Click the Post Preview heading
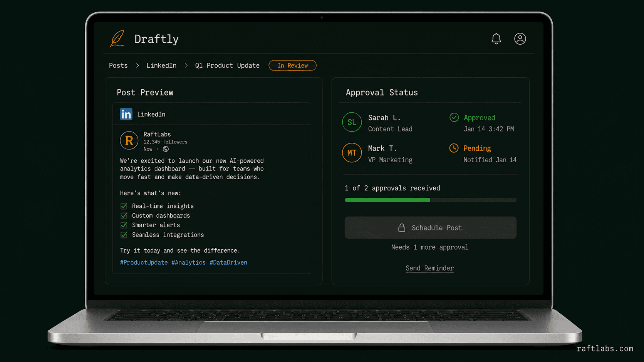Viewport: 644px width, 362px height. click(145, 92)
